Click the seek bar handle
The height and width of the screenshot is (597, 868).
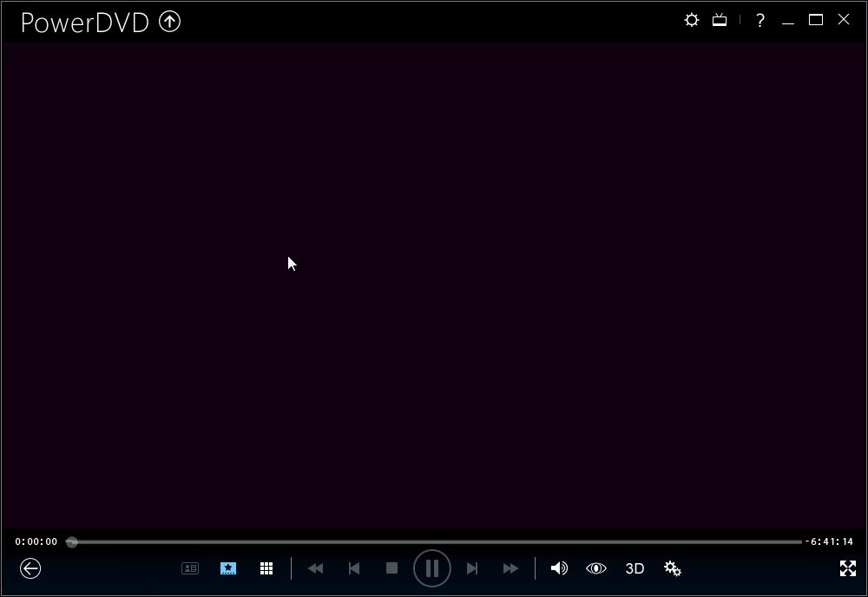pos(71,541)
